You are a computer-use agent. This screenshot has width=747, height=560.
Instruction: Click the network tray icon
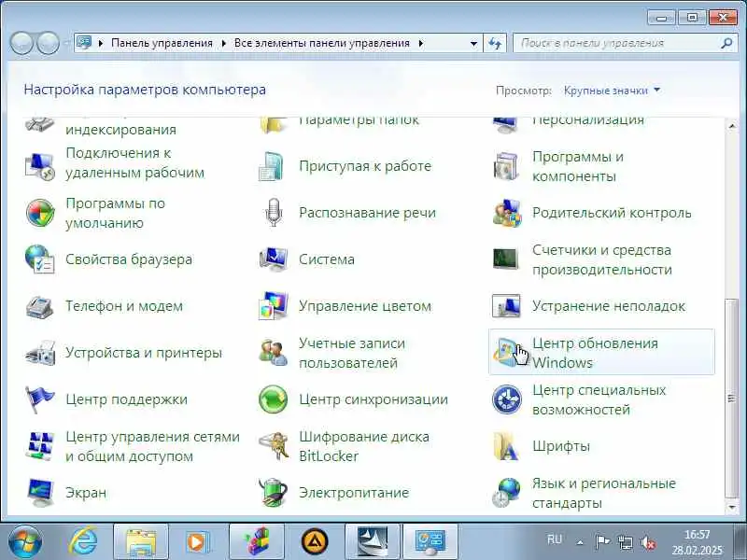click(x=625, y=542)
